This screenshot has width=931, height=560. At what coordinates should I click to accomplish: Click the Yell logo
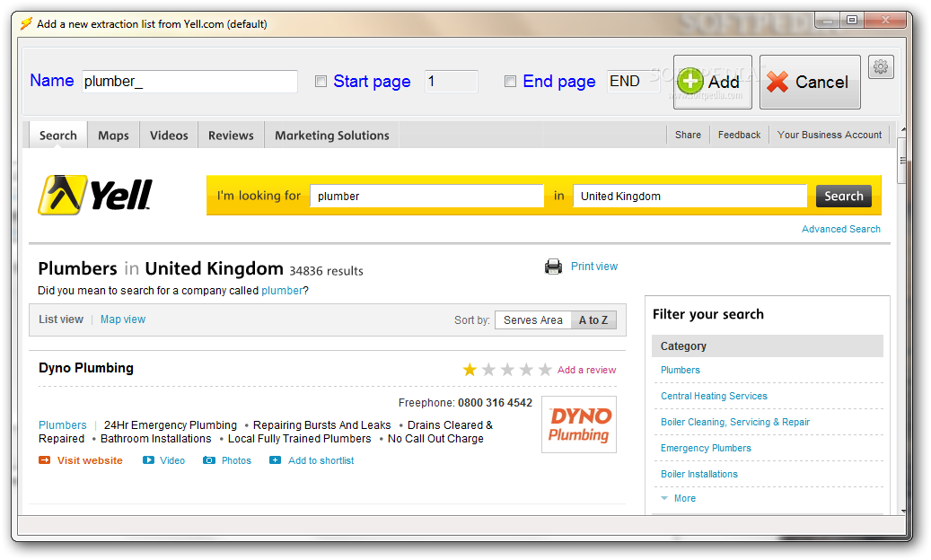95,195
